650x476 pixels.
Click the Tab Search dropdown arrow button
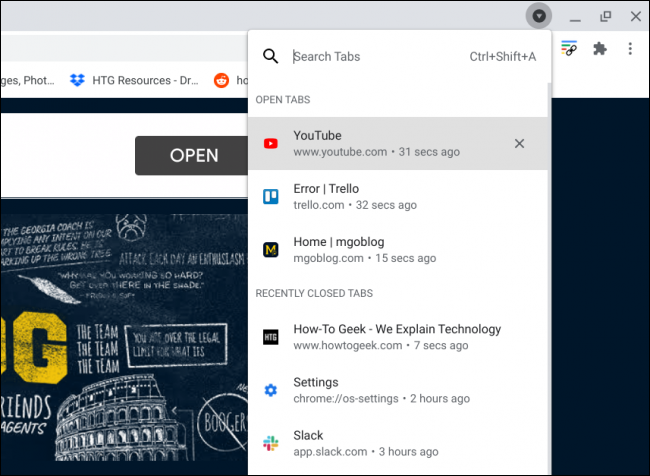click(539, 16)
